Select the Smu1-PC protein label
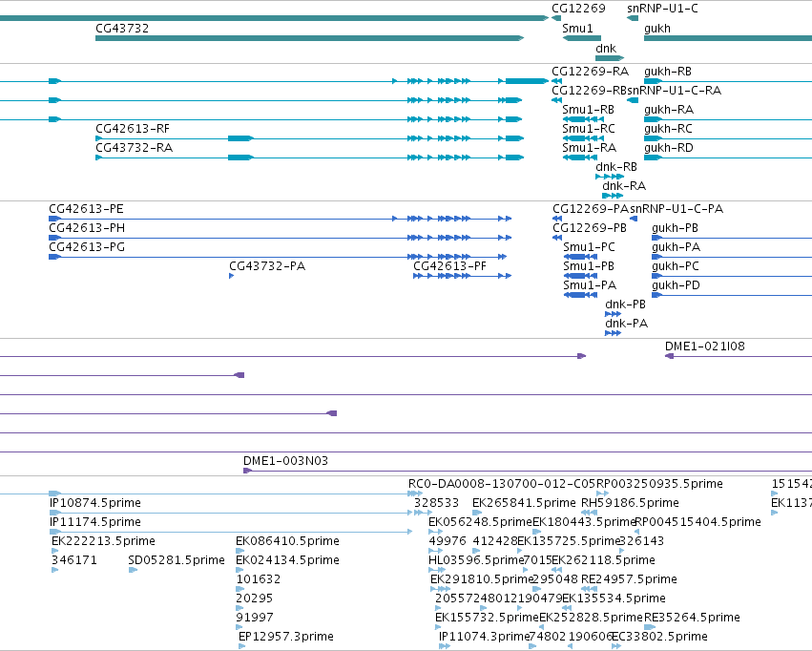Screen dimensions: 812x651 (590, 247)
